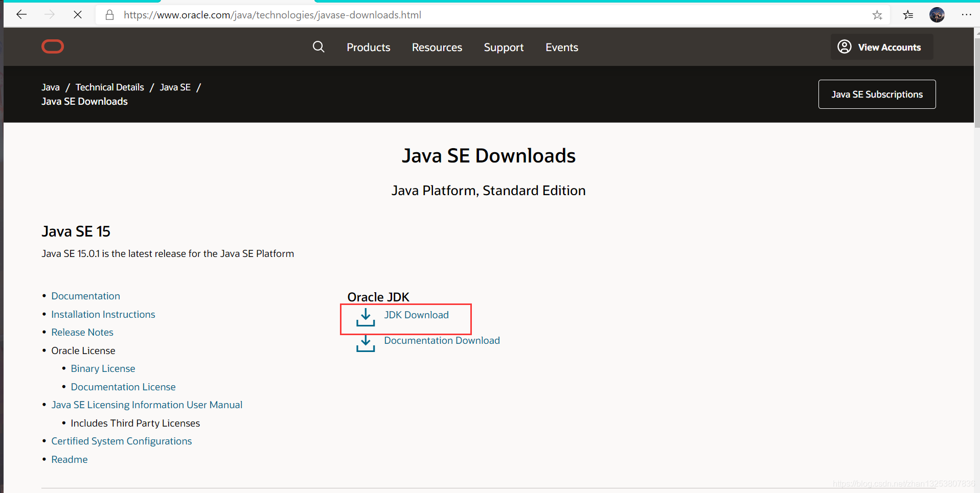Add this page to favorites star
Image resolution: width=980 pixels, height=493 pixels.
(877, 15)
